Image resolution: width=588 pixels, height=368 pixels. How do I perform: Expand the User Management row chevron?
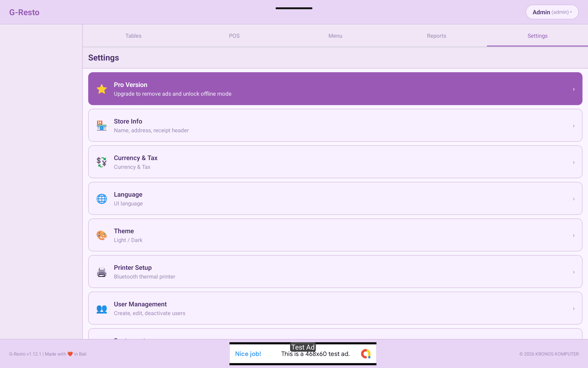(574, 309)
